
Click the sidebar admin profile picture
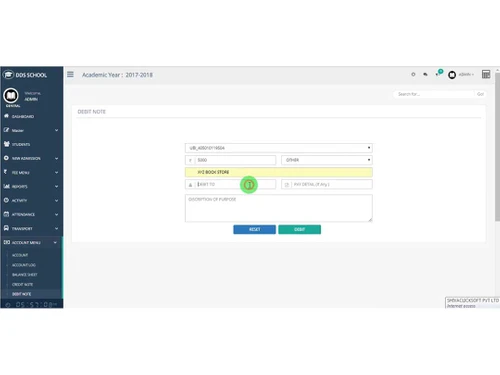click(11, 96)
